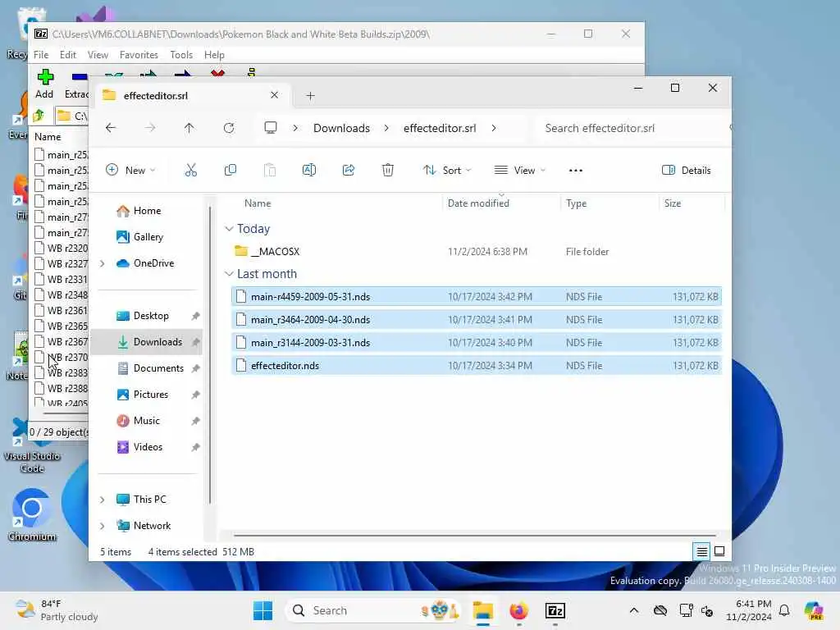Click the Explorer horizontal scrollbar

click(475, 535)
